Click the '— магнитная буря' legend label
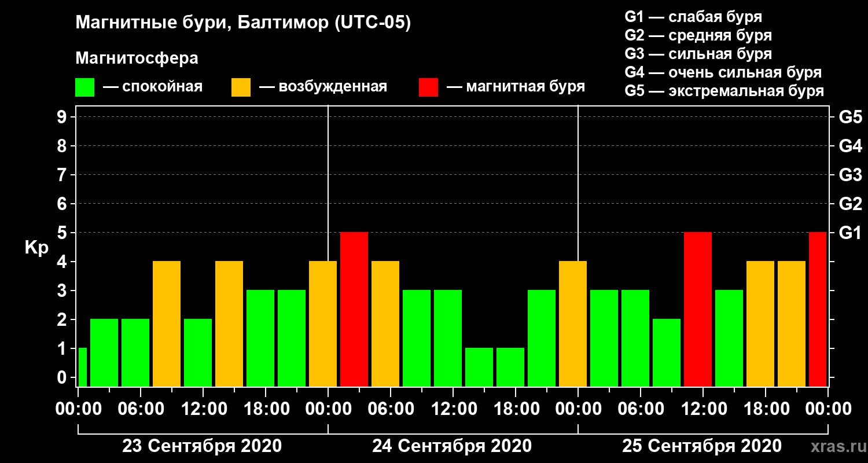Screen dimensions: 868x463 pos(516,87)
